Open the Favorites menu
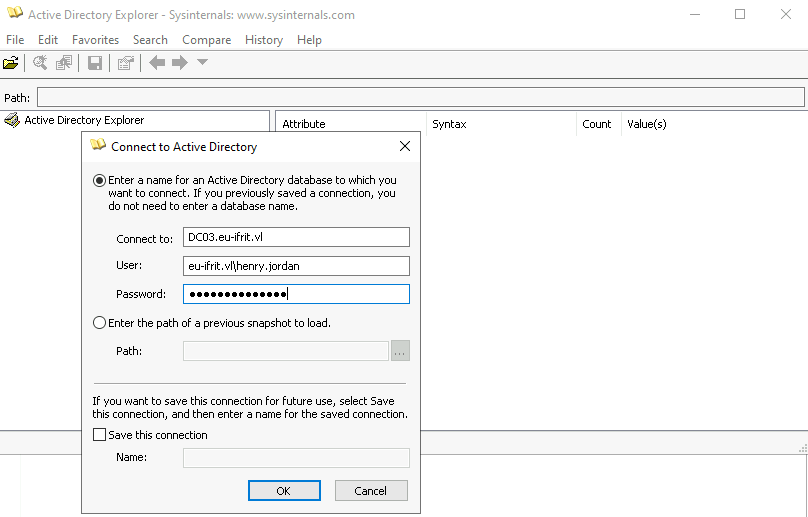Screen dimensions: 808x517 [x=95, y=40]
